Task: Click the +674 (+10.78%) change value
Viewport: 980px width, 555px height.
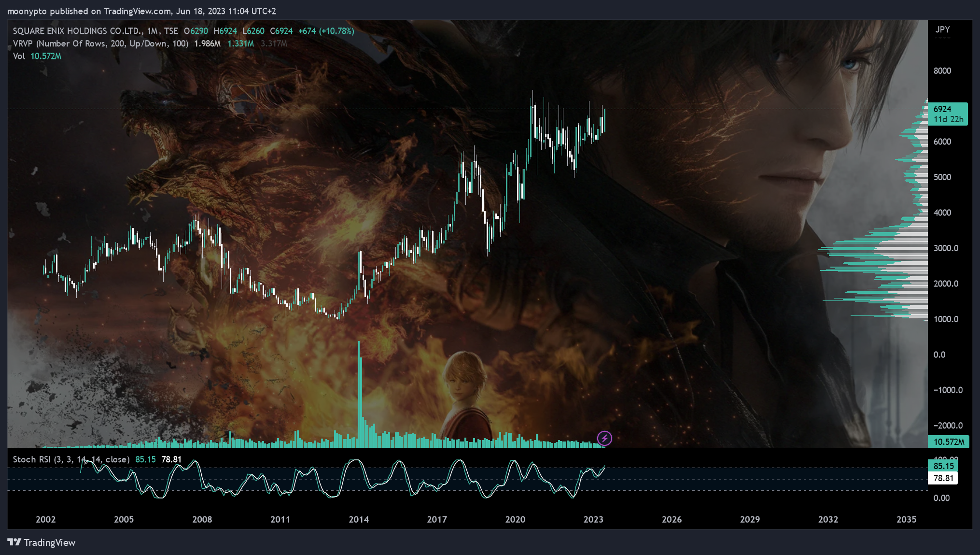Action: [x=326, y=31]
